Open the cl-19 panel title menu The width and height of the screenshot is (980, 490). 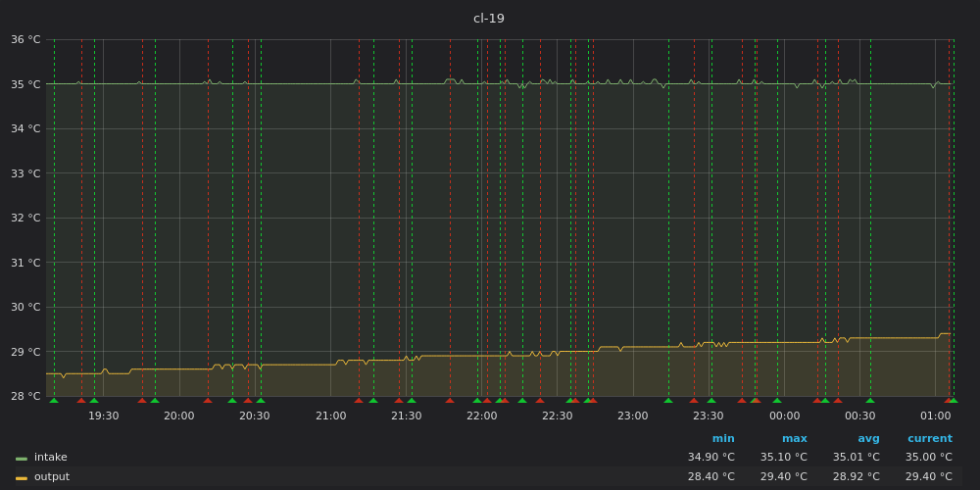(x=489, y=19)
